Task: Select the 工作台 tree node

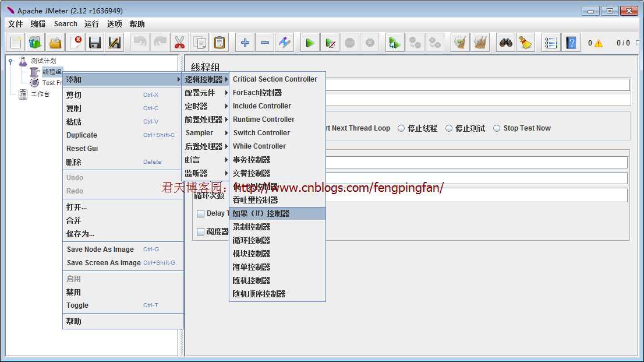Action: (x=40, y=94)
